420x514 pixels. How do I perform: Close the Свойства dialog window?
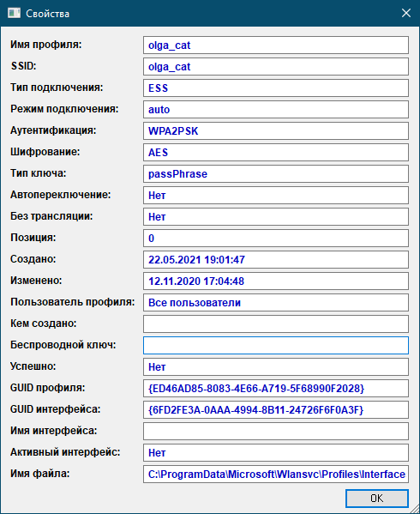pyautogui.click(x=406, y=13)
